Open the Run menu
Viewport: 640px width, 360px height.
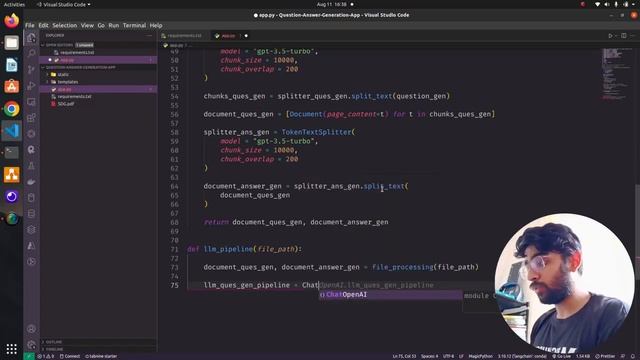[x=114, y=25]
